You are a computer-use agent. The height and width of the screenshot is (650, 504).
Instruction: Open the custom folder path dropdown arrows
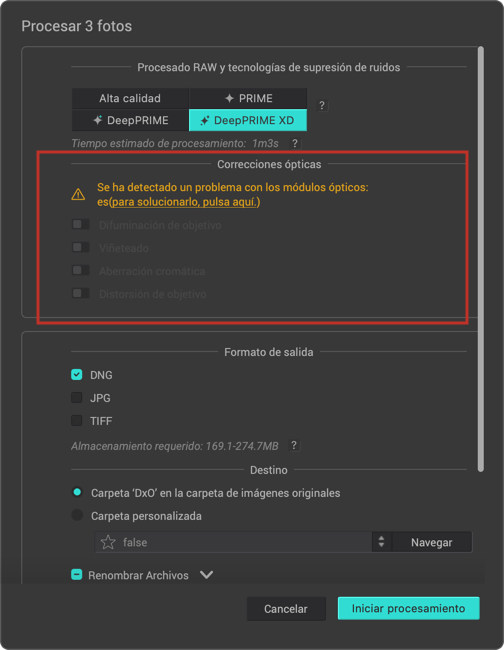point(381,542)
